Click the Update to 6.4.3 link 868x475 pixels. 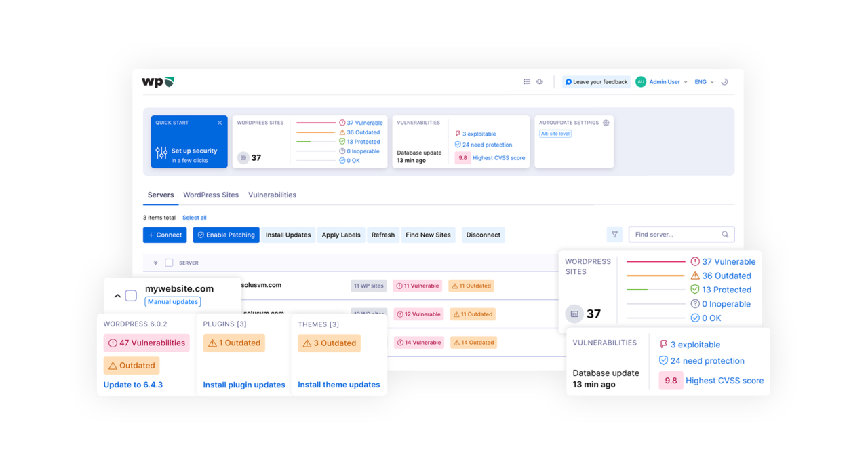[x=133, y=385]
